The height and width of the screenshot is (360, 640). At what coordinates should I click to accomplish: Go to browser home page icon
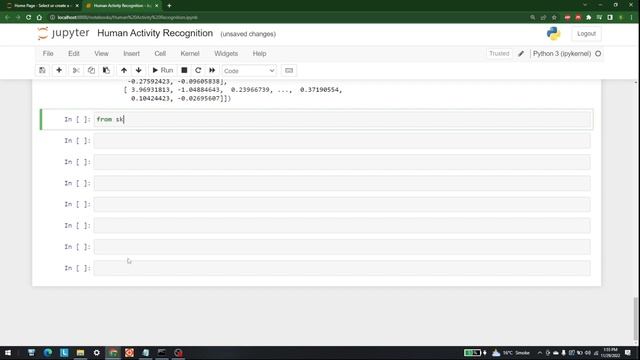point(39,18)
